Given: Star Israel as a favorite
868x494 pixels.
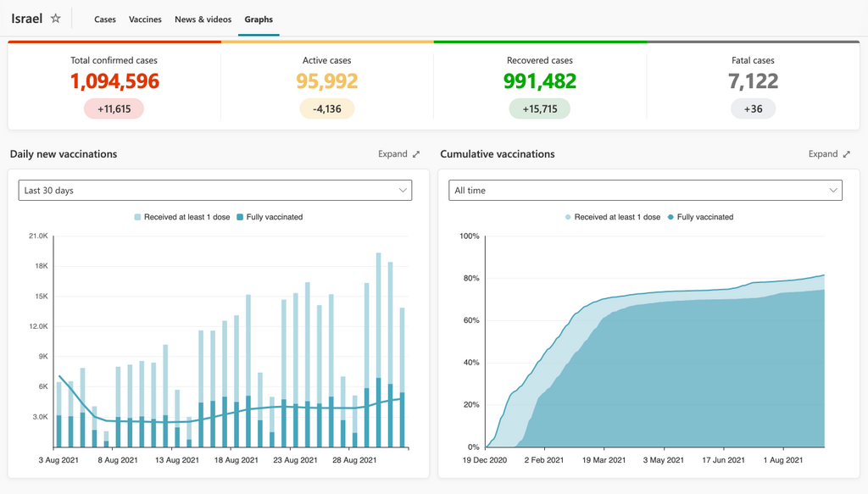Looking at the screenshot, I should pyautogui.click(x=56, y=19).
